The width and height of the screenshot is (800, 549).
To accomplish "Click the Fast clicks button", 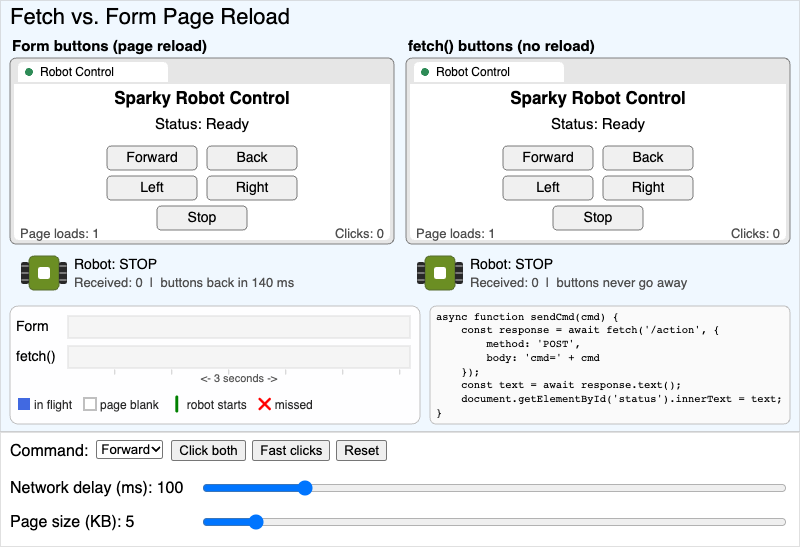I will (291, 451).
